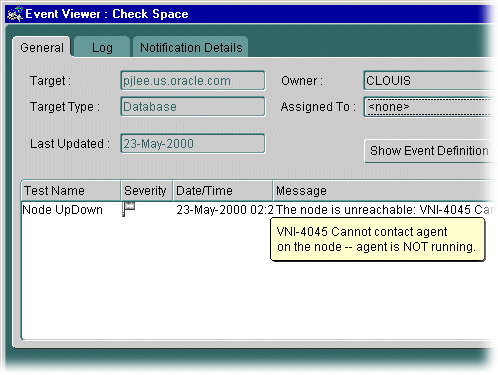
Task: Sort by the Date/Time column header
Action: click(223, 191)
